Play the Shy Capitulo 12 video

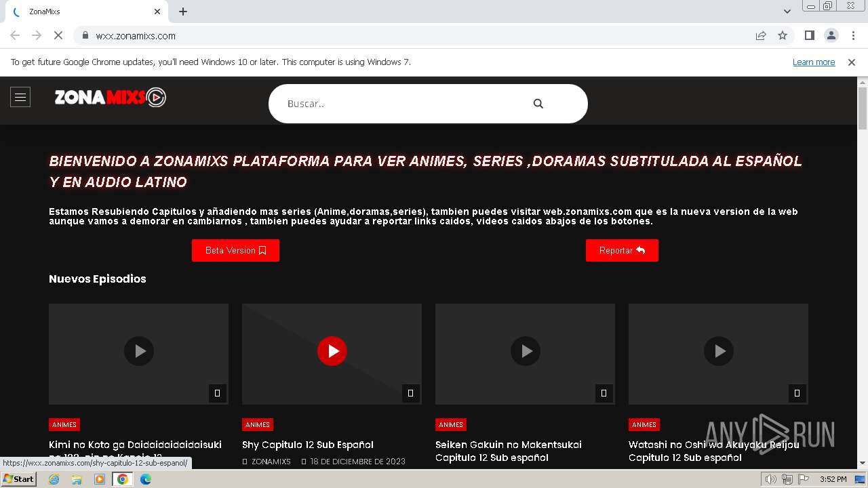[332, 351]
